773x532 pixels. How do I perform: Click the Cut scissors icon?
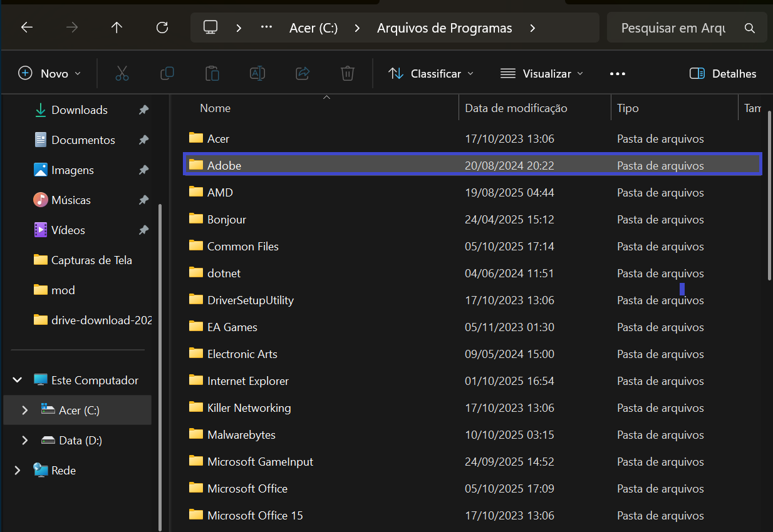click(x=122, y=74)
